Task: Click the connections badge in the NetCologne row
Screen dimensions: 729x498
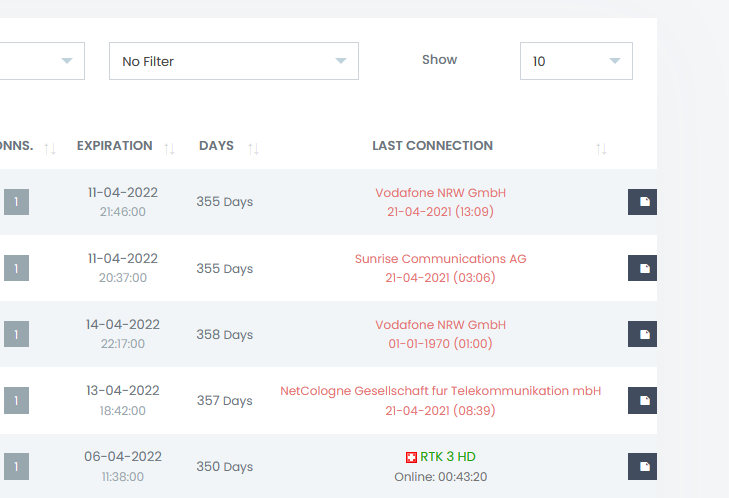Action: click(x=16, y=400)
